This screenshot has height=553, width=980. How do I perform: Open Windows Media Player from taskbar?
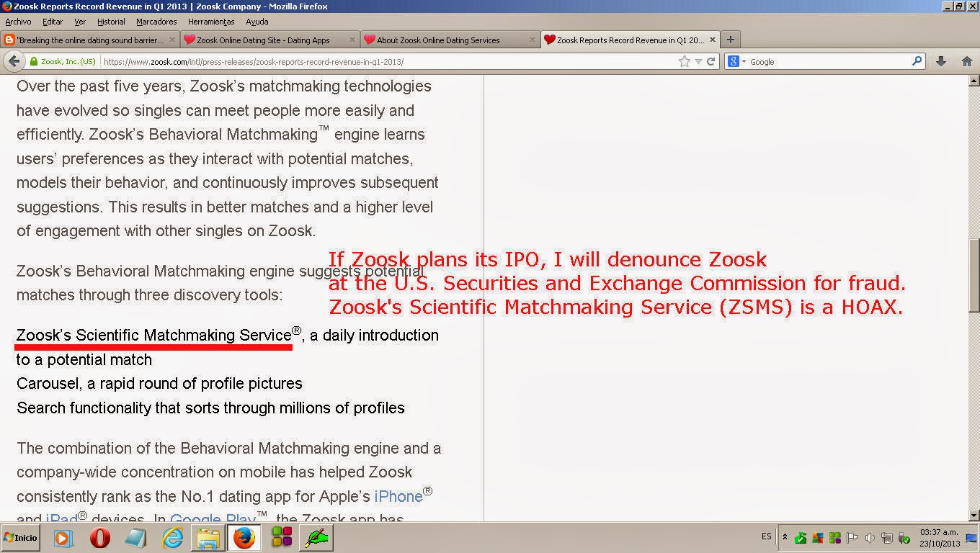point(62,538)
